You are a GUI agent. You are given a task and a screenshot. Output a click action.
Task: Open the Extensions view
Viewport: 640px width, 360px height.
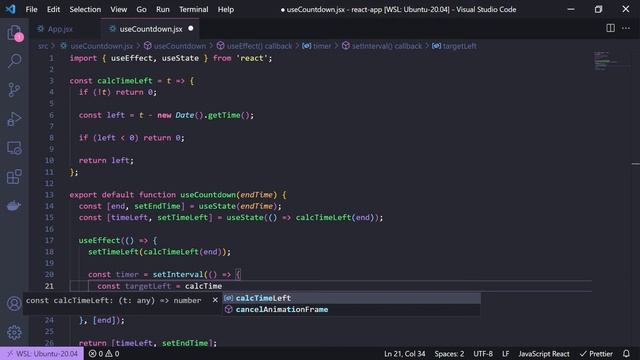click(x=14, y=177)
